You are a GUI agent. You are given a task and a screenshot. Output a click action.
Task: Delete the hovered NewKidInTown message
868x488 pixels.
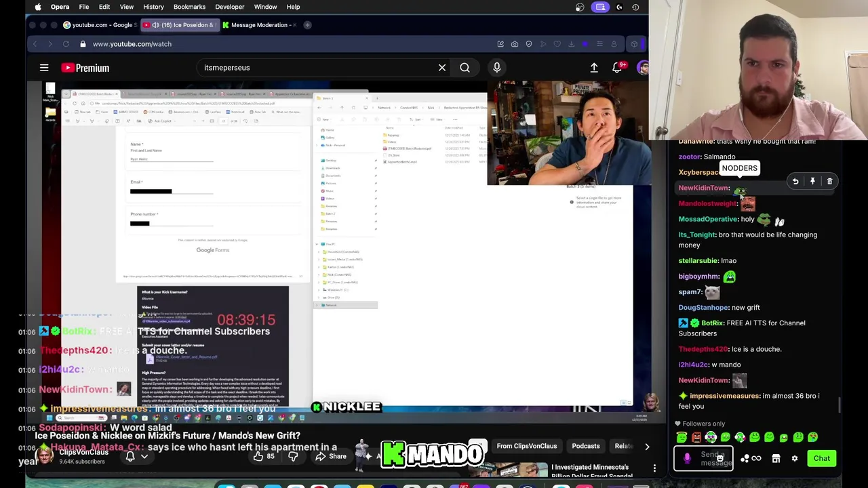coord(829,181)
